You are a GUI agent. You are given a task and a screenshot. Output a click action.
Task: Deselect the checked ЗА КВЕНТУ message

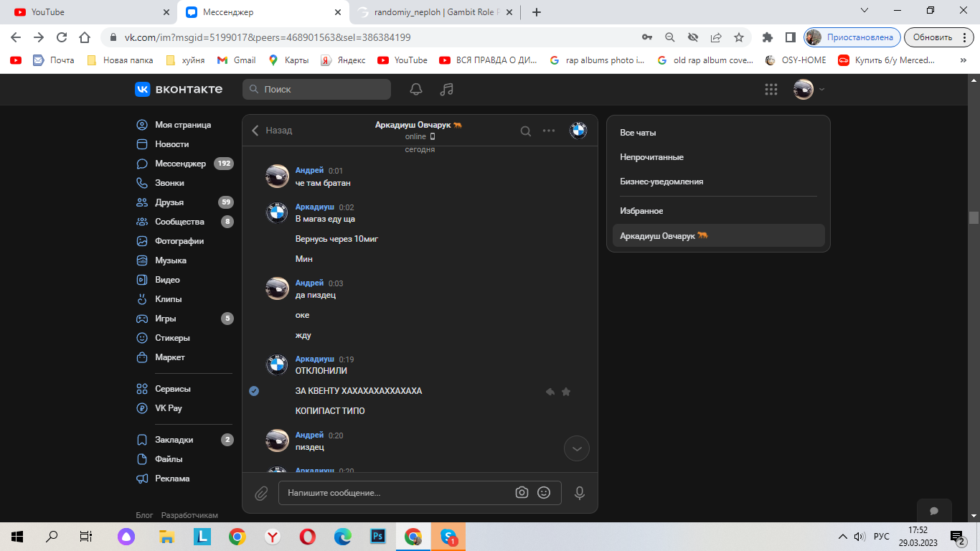point(254,391)
